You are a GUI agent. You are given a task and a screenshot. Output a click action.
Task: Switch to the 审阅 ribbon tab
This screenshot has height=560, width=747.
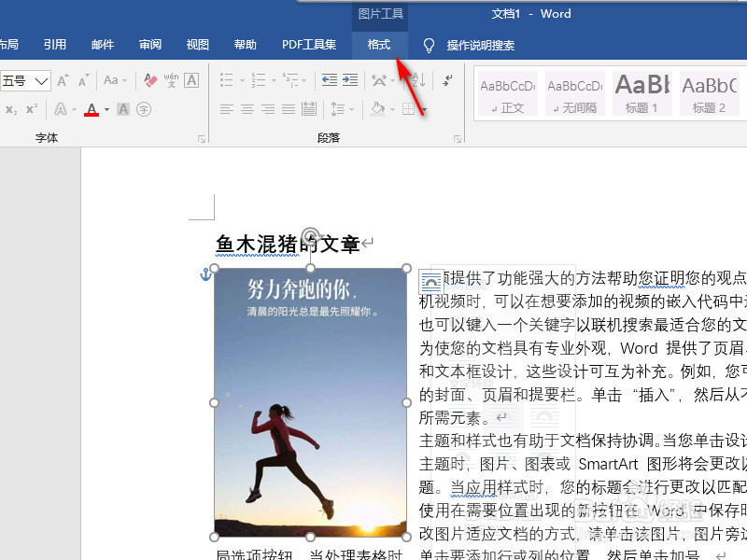(x=149, y=43)
